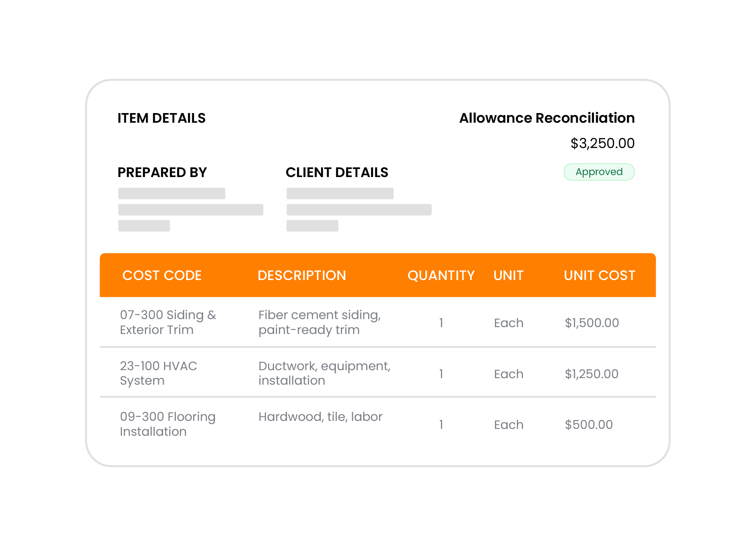Click the middle placeholder line under Client Details
Image resolution: width=756 pixels, height=546 pixels.
click(358, 210)
